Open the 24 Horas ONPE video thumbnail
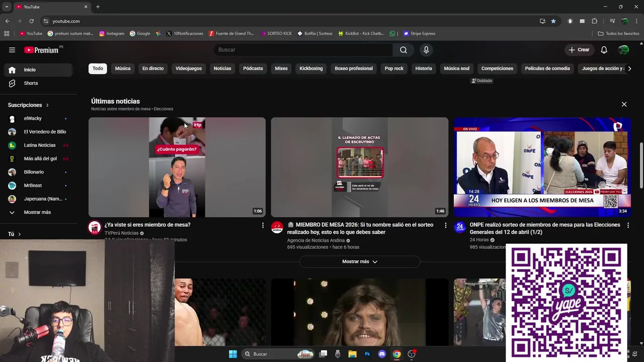The width and height of the screenshot is (644, 362). pos(542,167)
